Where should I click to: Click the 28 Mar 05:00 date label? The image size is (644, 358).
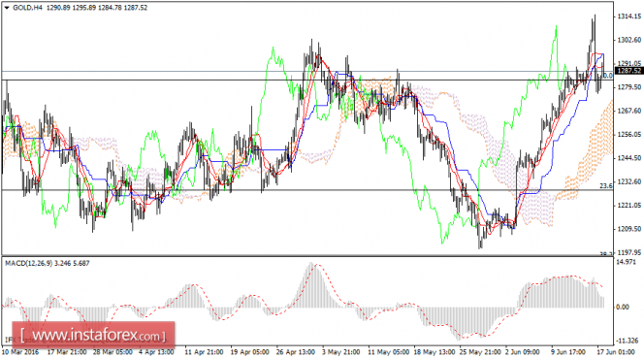click(113, 352)
